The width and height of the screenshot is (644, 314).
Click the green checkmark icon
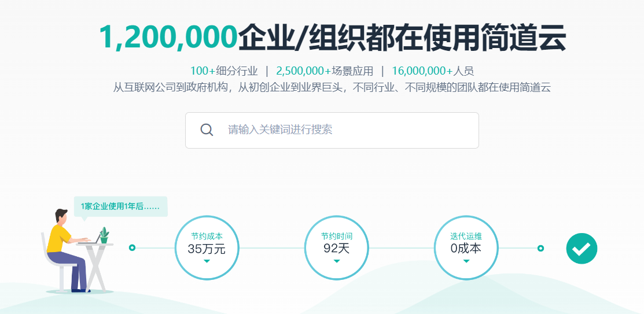tap(582, 248)
